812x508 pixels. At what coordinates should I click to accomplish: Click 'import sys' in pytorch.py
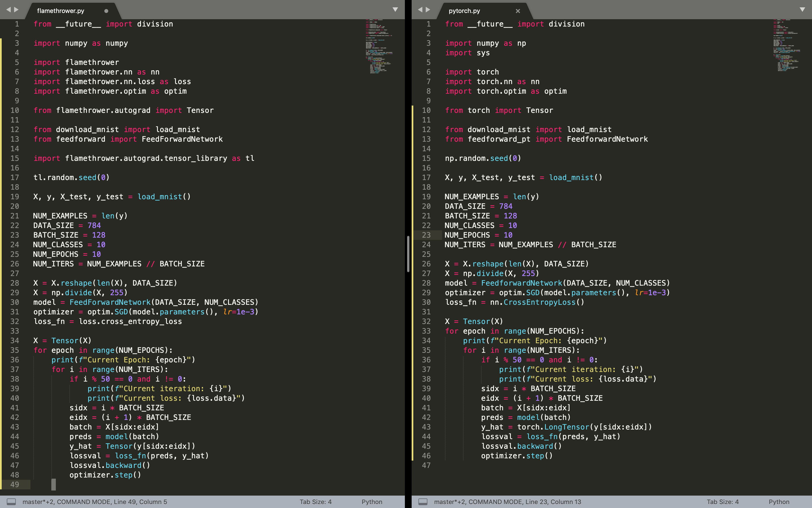click(x=467, y=53)
